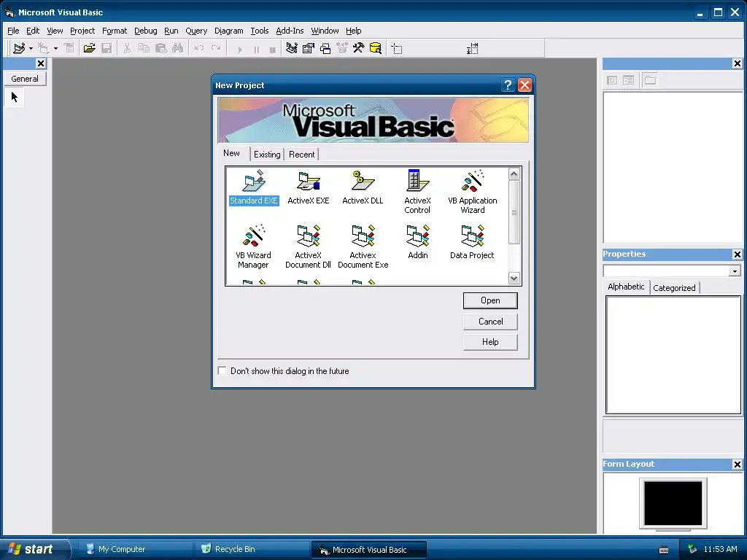
Task: Click the General toolbox tab button
Action: click(25, 79)
